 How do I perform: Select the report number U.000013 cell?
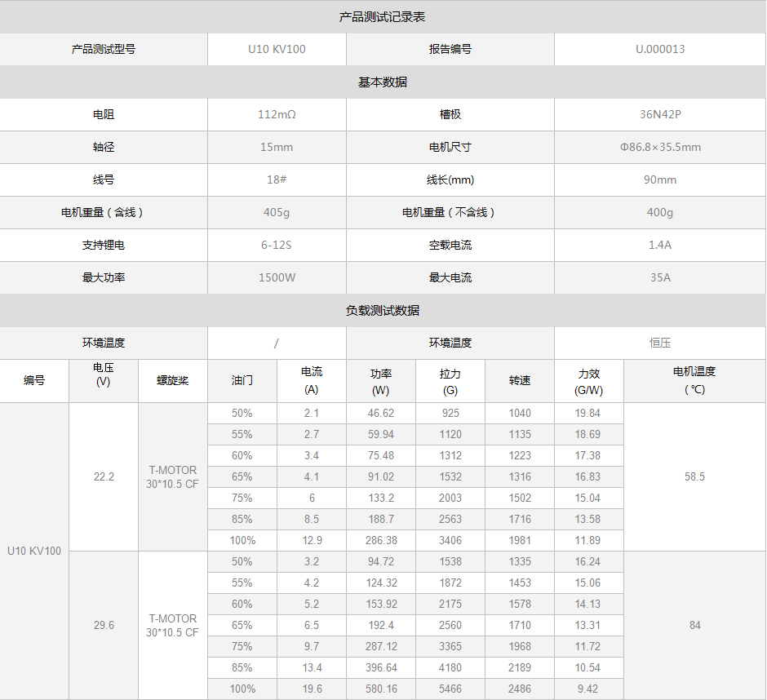click(660, 49)
